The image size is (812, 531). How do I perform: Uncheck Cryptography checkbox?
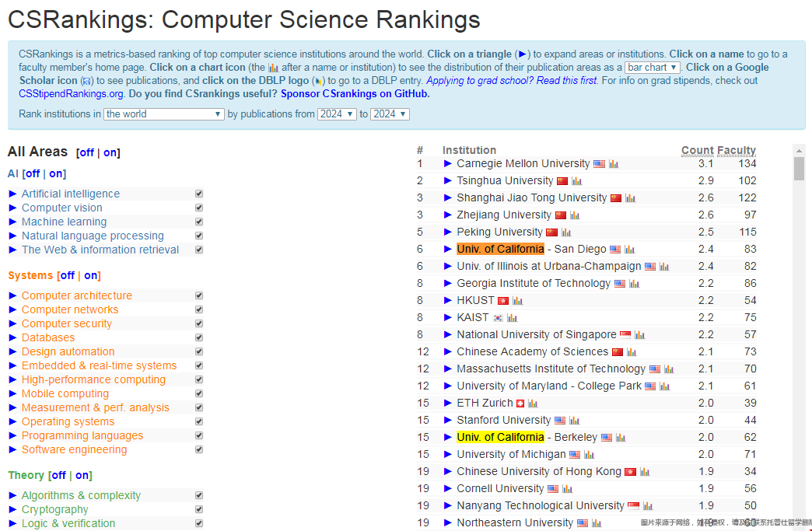click(x=199, y=509)
